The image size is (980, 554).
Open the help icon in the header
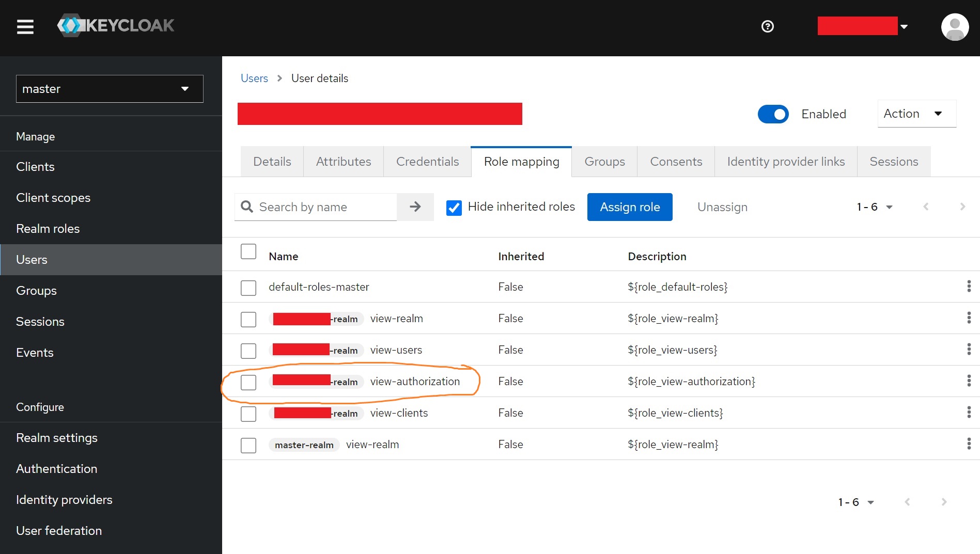[x=767, y=26]
